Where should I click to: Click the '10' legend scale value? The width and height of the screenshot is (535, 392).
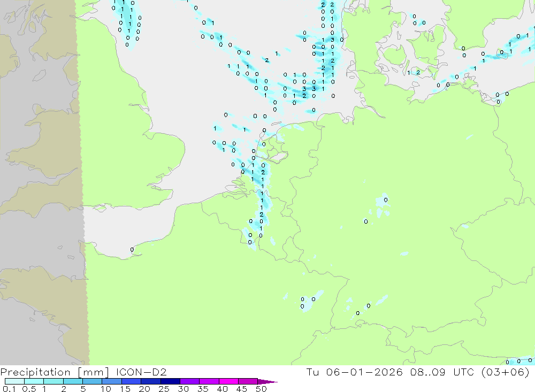click(106, 389)
